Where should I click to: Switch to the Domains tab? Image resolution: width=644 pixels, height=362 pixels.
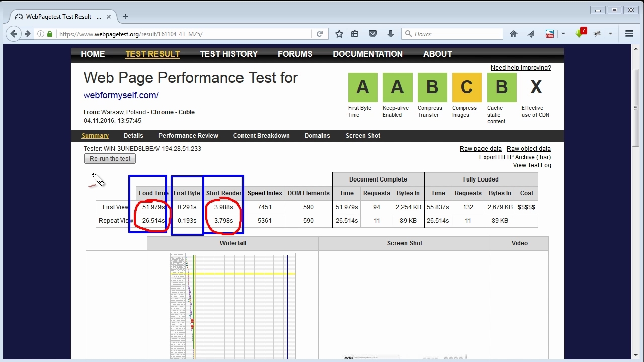317,136
